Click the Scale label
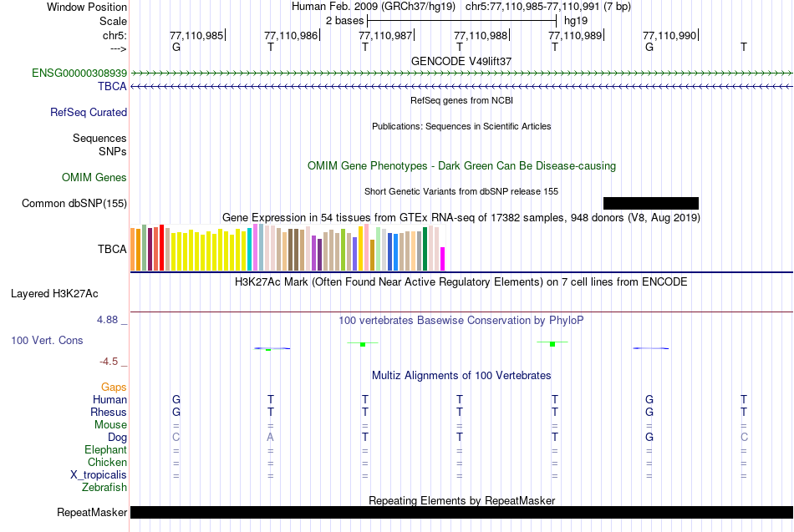Viewport: 794px width, 532px height. [114, 21]
